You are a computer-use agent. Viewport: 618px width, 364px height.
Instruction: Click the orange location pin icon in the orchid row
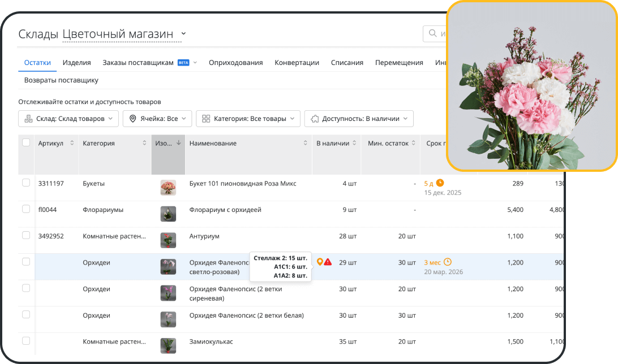(x=320, y=262)
